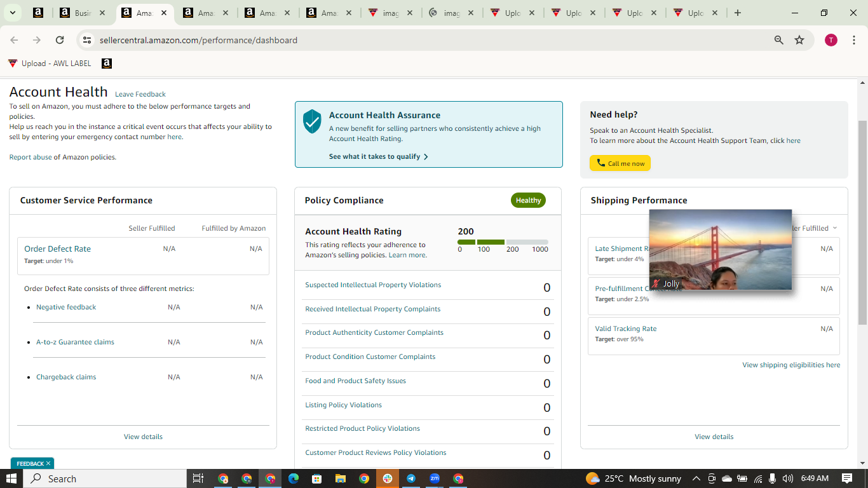Image resolution: width=868 pixels, height=488 pixels.
Task: View details for Shipping Performance
Action: click(x=714, y=437)
